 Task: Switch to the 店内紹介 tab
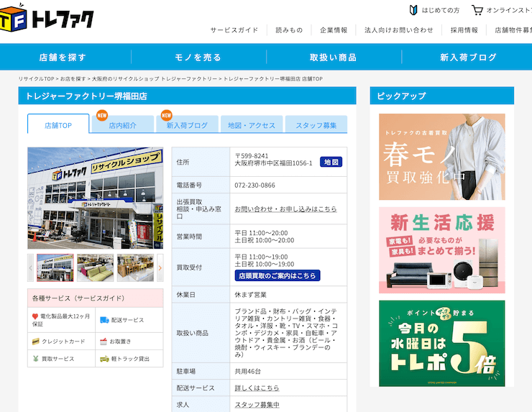tap(122, 124)
